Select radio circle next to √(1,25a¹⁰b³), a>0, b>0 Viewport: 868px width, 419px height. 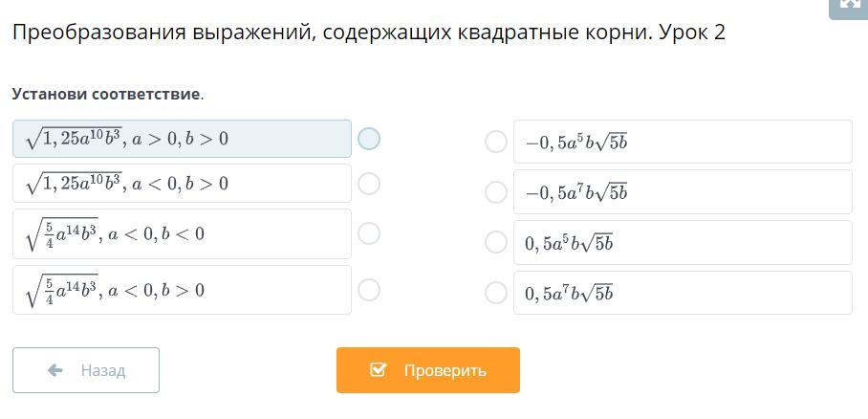pyautogui.click(x=369, y=139)
